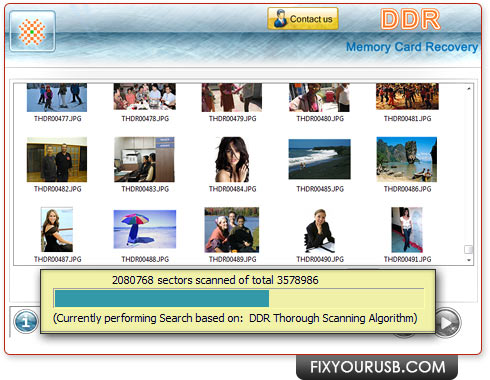
Task: Select thumbnail THDR00490.JPG businesswoman photo
Action: pos(319,230)
